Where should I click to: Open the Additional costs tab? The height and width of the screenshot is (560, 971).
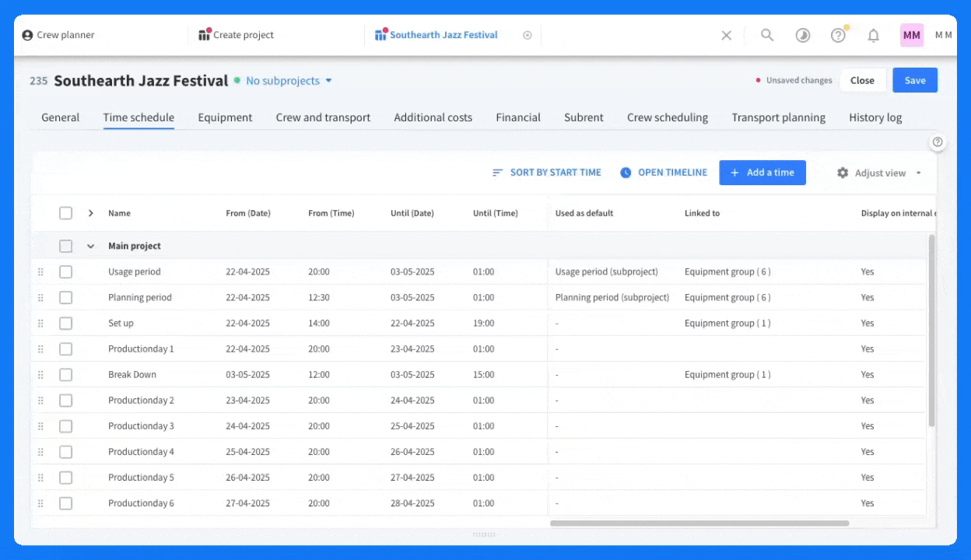(433, 117)
